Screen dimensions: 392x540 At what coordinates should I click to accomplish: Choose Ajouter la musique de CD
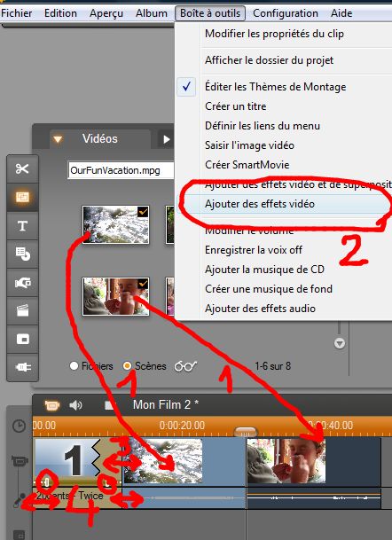click(x=264, y=270)
